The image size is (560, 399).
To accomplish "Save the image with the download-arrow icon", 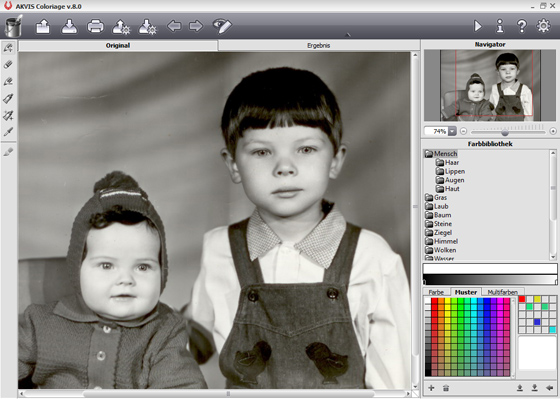I will pyautogui.click(x=69, y=26).
